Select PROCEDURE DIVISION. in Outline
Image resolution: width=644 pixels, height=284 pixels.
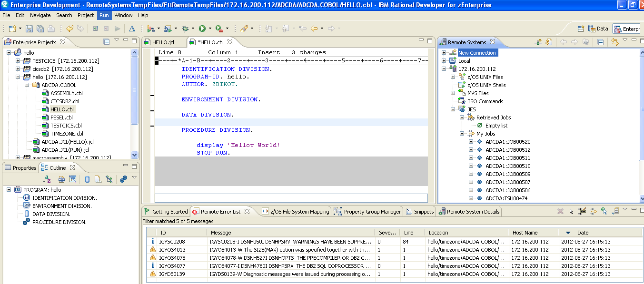coord(54,222)
